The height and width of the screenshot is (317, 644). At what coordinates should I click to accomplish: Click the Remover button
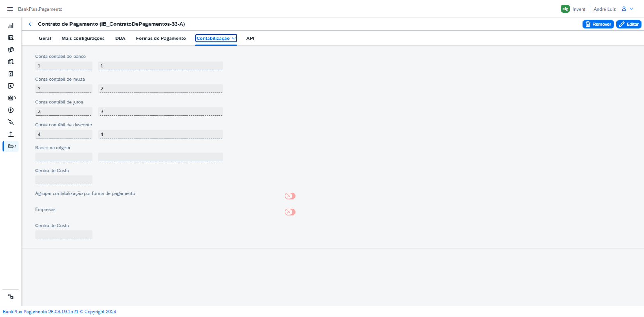coord(598,24)
